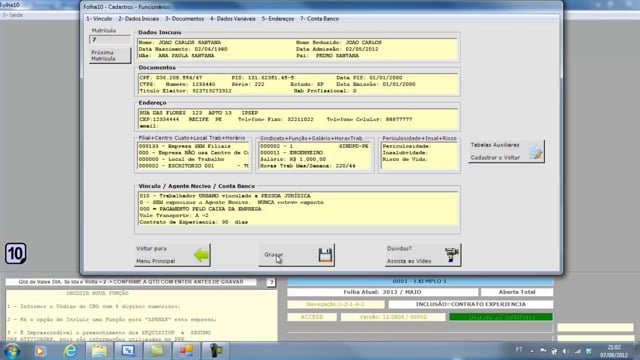Open the 1- Vinculo menu

[x=99, y=19]
